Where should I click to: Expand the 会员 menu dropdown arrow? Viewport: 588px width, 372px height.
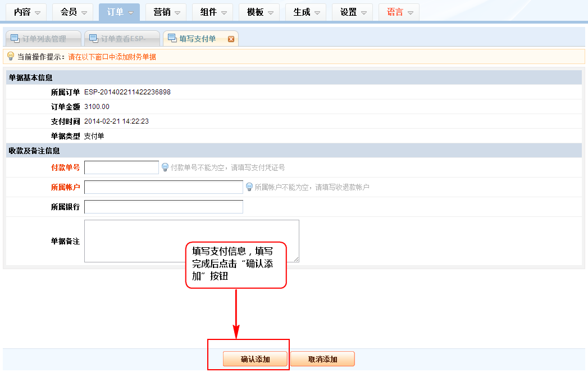[x=84, y=13]
